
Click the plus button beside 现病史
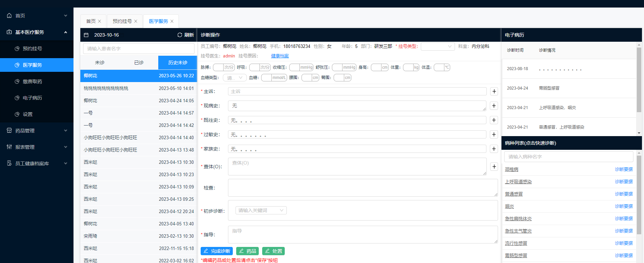click(x=494, y=106)
